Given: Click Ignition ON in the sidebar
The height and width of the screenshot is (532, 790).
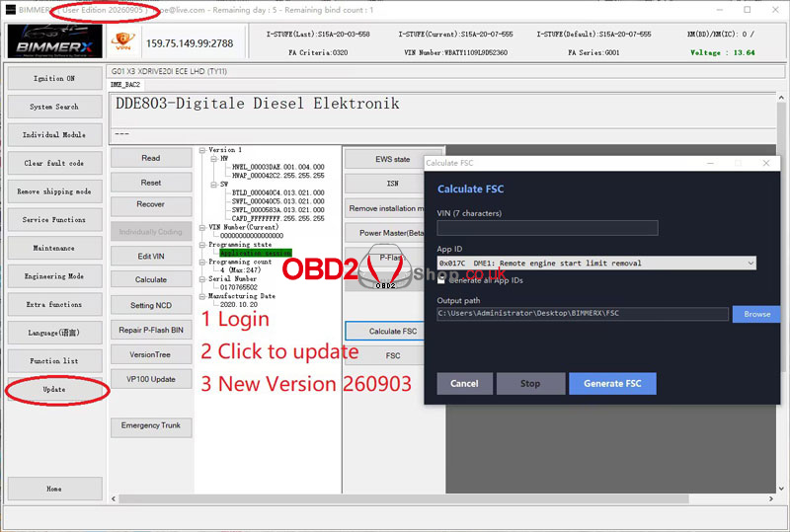Looking at the screenshot, I should [x=54, y=79].
